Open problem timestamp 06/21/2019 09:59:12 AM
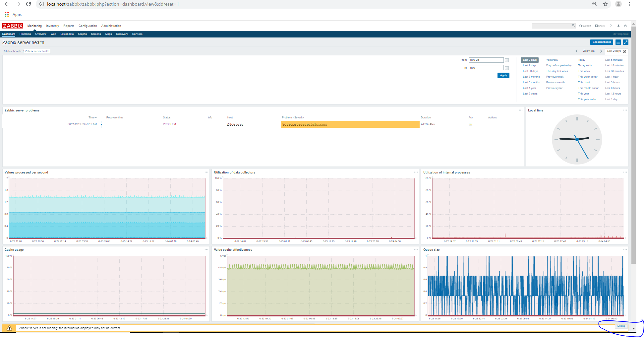644x337 pixels. pos(82,124)
